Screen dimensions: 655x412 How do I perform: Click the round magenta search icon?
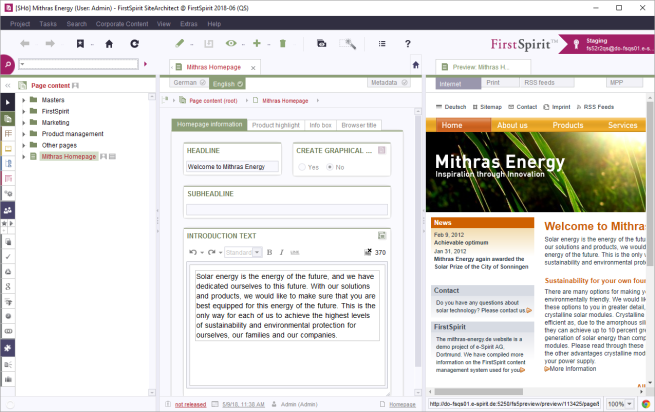pos(8,64)
